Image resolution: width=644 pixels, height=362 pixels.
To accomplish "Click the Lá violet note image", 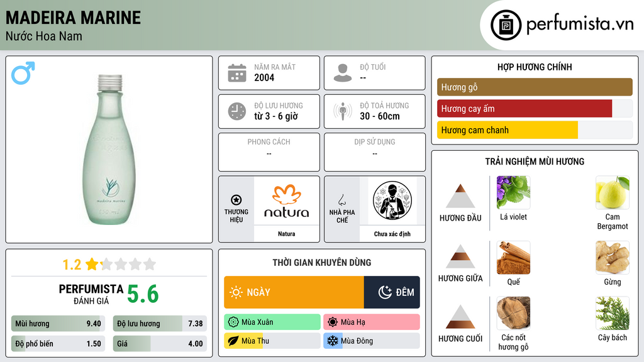I will (513, 192).
